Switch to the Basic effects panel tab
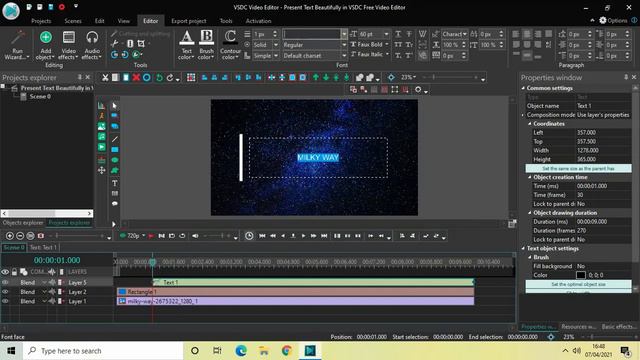The image size is (640, 360). coord(619,327)
